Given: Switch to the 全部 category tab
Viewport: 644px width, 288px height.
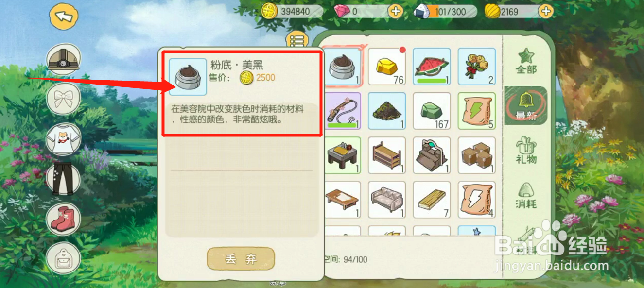Looking at the screenshot, I should [526, 62].
